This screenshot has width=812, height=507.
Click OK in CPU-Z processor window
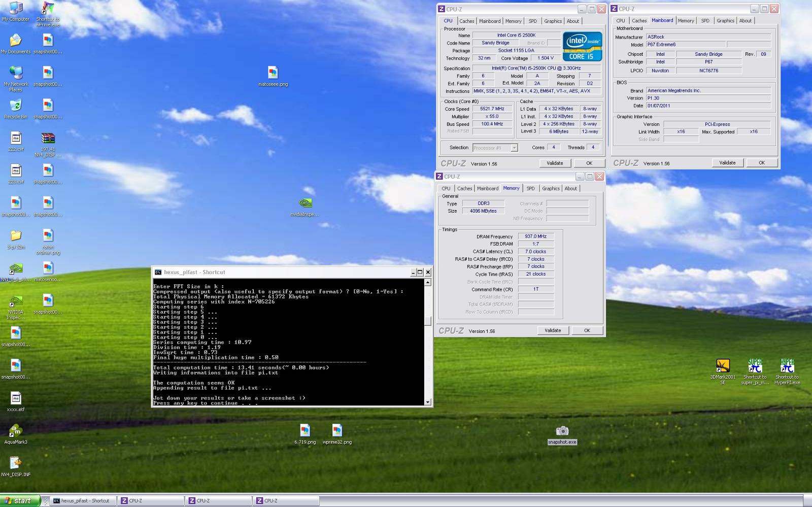pyautogui.click(x=589, y=163)
